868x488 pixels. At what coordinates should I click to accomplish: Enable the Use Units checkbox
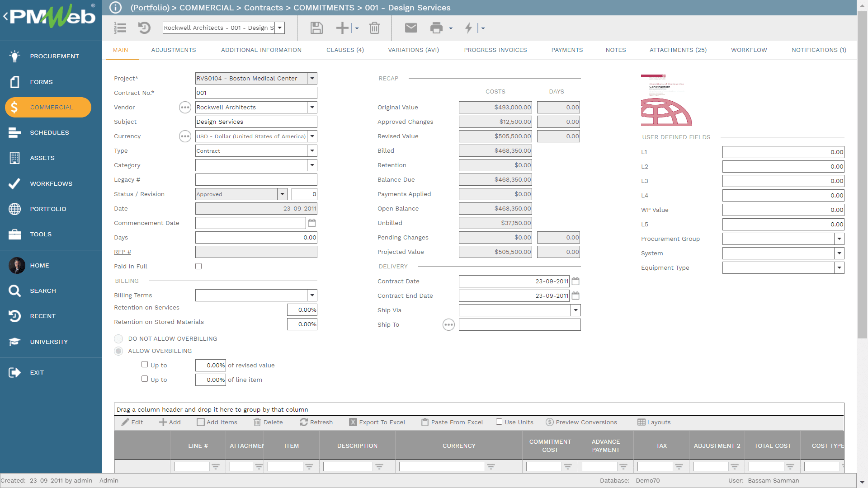point(499,422)
